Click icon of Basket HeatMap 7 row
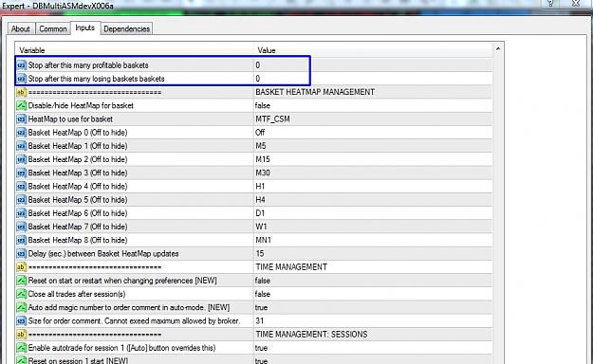Image resolution: width=593 pixels, height=364 pixels. click(21, 227)
